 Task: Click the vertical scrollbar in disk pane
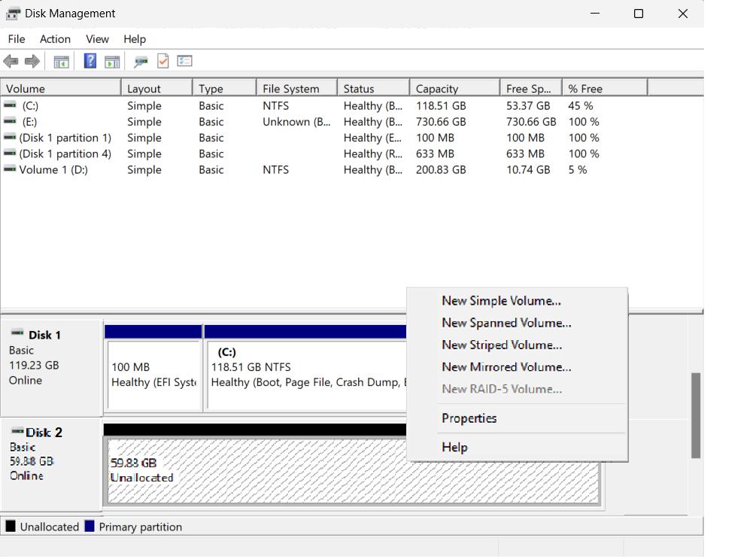point(695,415)
